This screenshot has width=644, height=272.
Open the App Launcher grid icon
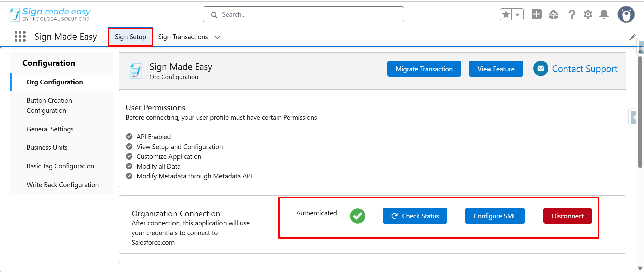click(20, 36)
